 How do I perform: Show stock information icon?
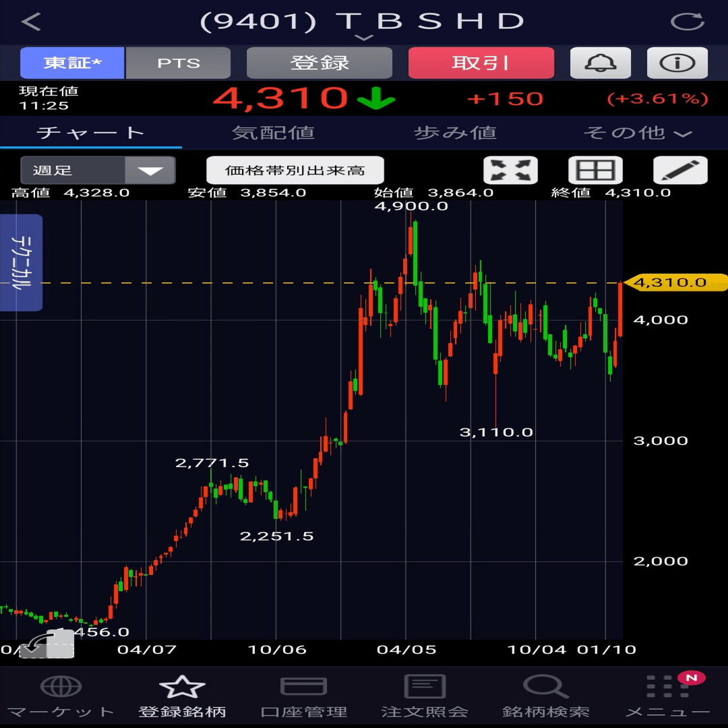[x=677, y=63]
